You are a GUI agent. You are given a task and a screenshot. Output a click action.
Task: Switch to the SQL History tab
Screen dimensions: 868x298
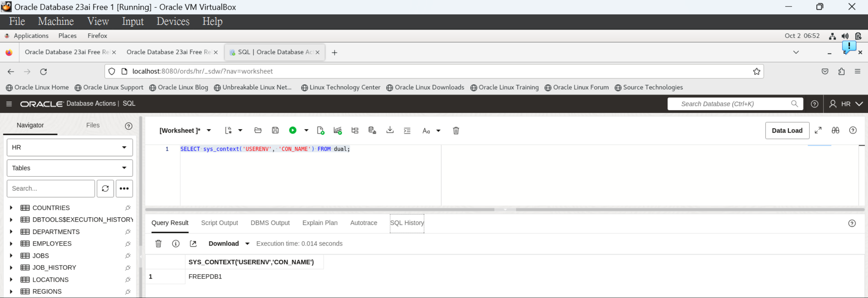click(x=407, y=223)
